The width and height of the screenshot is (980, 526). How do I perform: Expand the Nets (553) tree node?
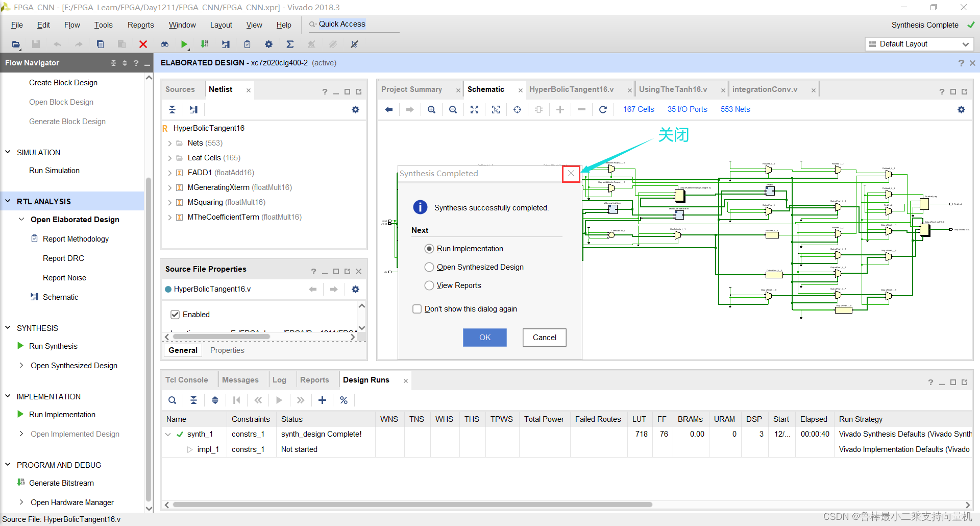tap(169, 144)
